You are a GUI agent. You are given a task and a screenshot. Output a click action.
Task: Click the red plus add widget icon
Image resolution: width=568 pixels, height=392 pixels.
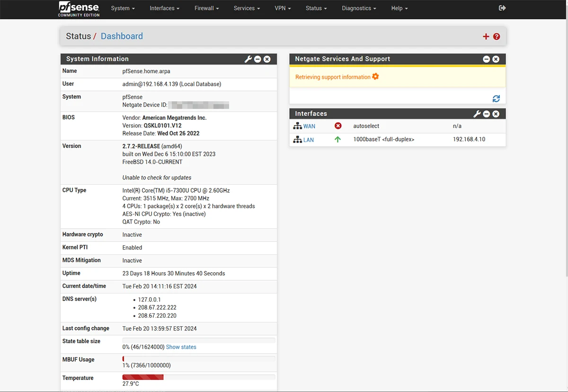pos(486,36)
